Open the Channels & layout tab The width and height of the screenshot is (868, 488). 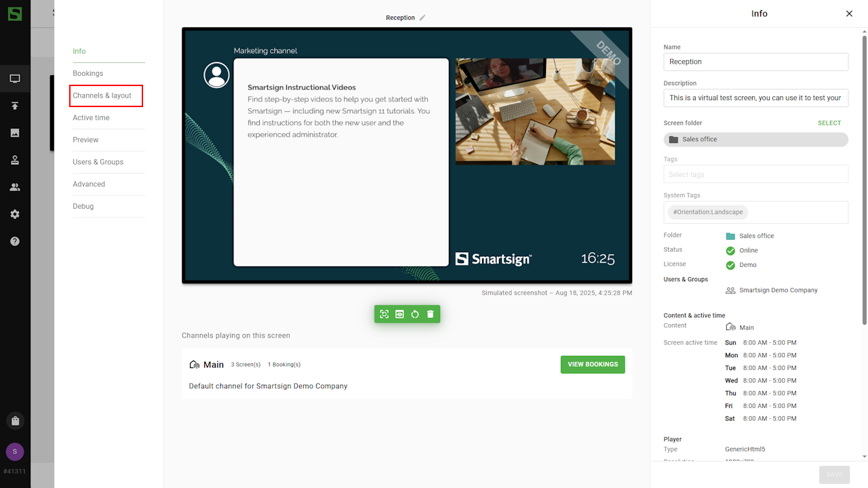pyautogui.click(x=102, y=96)
